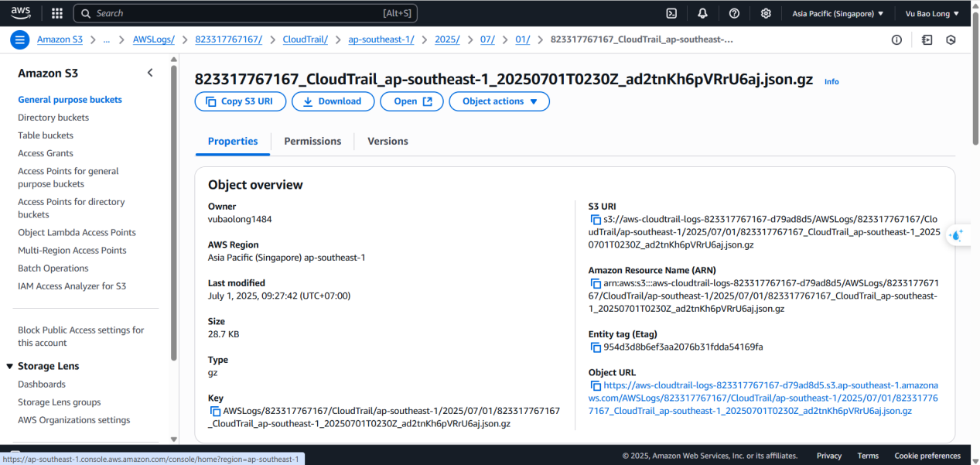This screenshot has height=465, width=980.
Task: Expand the Object actions dropdown
Action: [499, 101]
